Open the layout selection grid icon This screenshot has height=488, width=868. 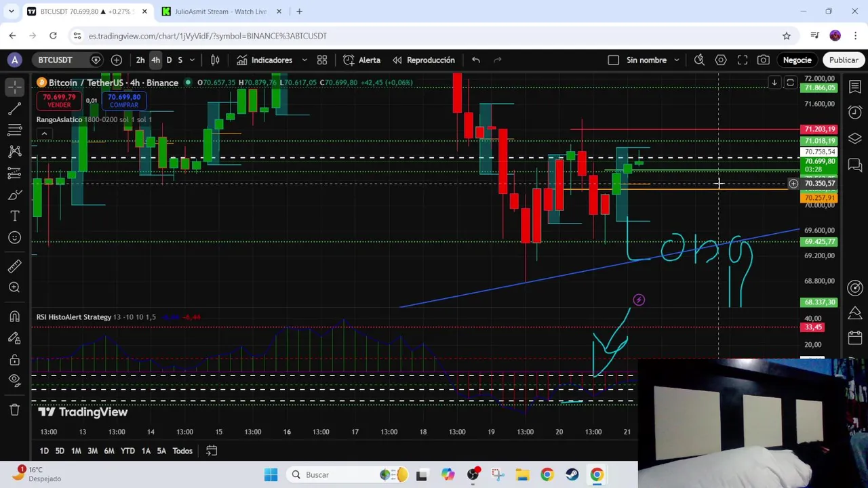(x=322, y=60)
